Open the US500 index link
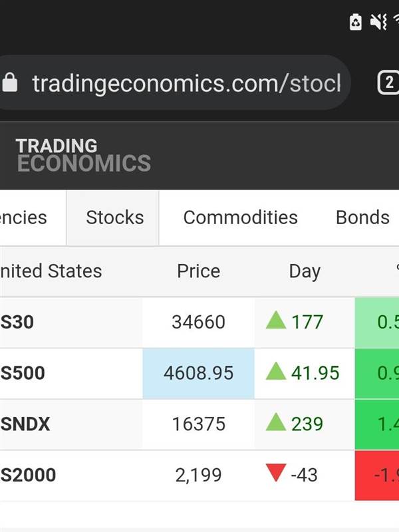399x532 pixels. click(23, 373)
